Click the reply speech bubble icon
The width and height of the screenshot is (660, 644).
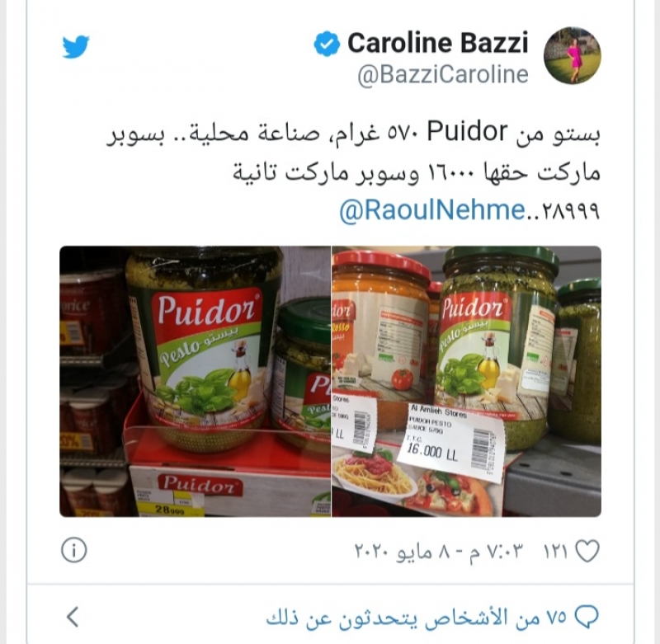(587, 618)
